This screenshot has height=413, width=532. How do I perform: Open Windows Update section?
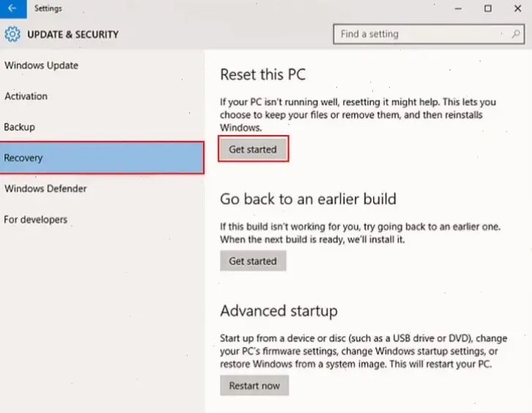pos(41,65)
